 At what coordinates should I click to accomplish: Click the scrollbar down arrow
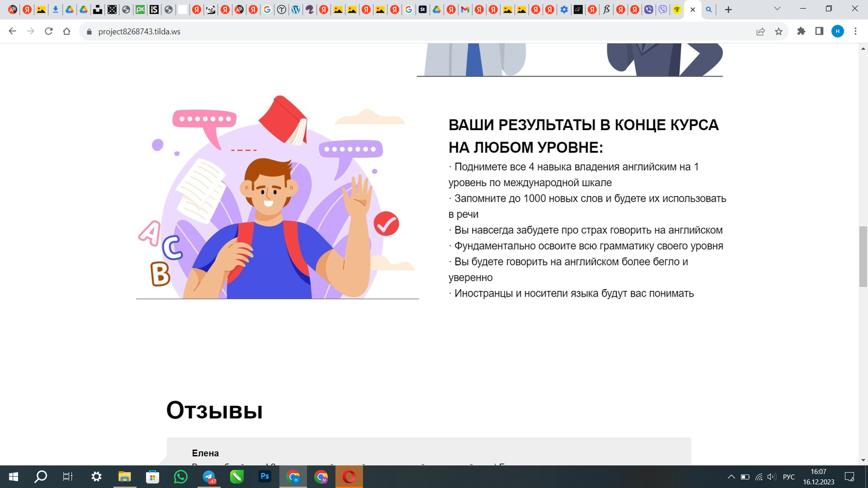tap(863, 460)
